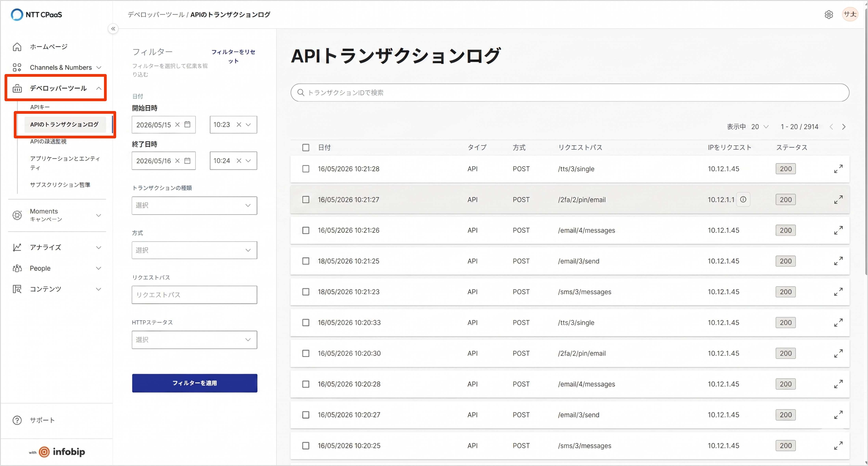
Task: Click the Channels & Numbers grid icon
Action: 17,67
